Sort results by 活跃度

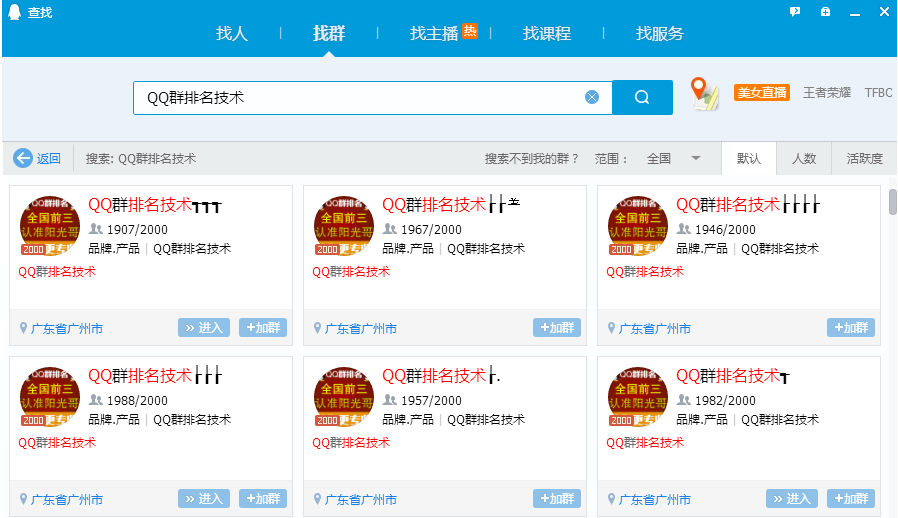[865, 158]
